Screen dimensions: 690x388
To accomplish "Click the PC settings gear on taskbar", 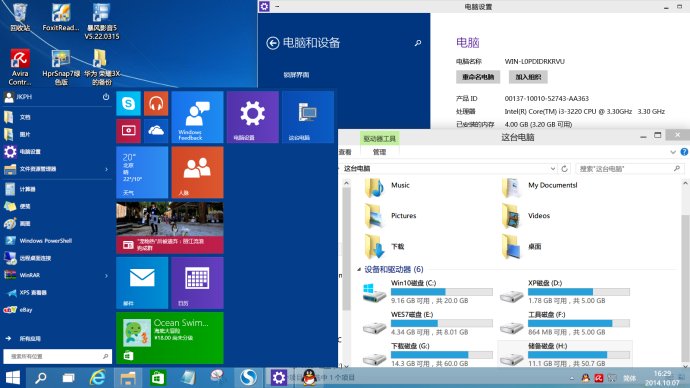I will coord(279,377).
